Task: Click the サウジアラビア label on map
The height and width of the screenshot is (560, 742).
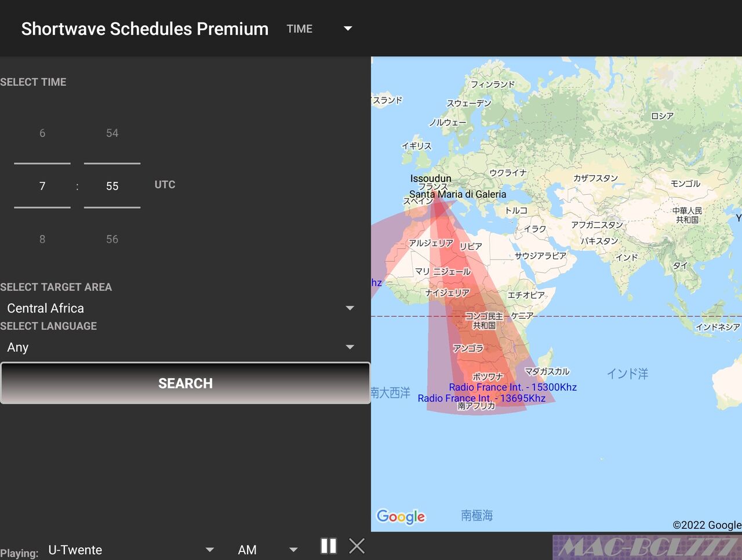Action: point(541,256)
